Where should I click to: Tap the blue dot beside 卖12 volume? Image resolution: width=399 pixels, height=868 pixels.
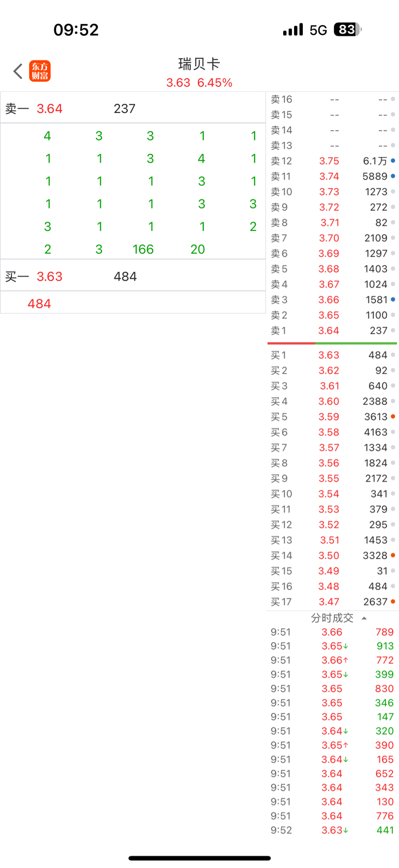click(x=393, y=161)
